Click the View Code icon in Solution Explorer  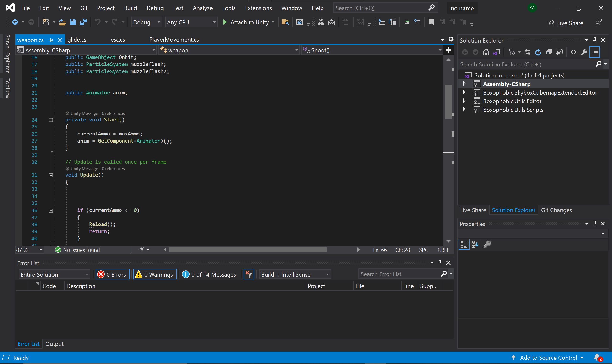coord(574,52)
